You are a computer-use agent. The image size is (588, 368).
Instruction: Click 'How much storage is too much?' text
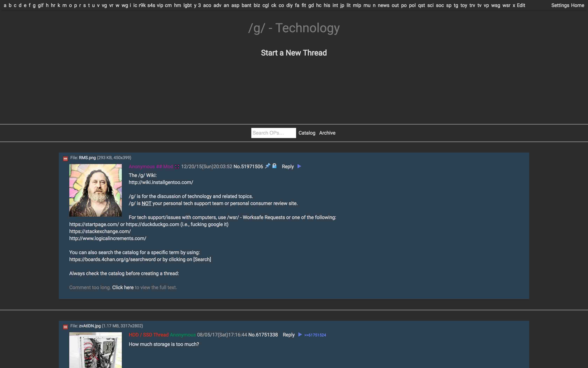(x=164, y=344)
